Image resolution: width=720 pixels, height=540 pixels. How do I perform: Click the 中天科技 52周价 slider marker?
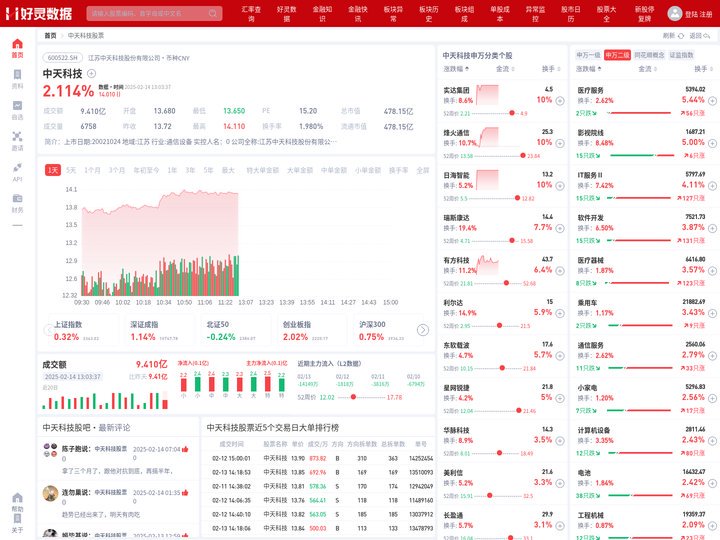click(x=353, y=397)
